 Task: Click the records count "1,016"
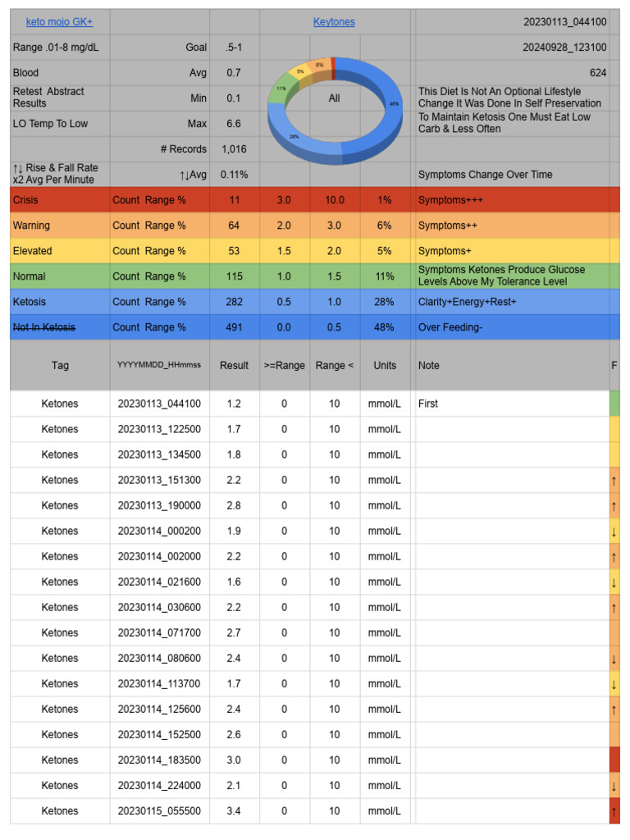[234, 149]
